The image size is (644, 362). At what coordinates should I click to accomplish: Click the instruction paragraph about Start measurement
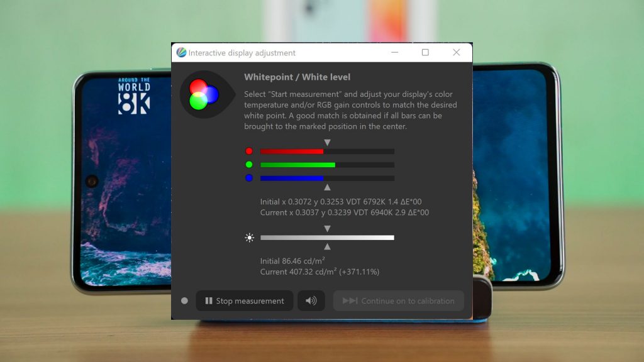350,111
